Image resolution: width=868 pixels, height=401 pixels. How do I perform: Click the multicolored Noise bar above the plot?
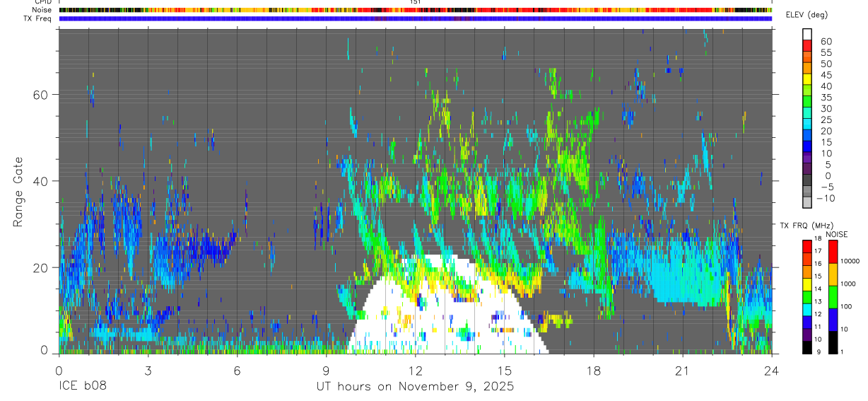click(x=416, y=10)
